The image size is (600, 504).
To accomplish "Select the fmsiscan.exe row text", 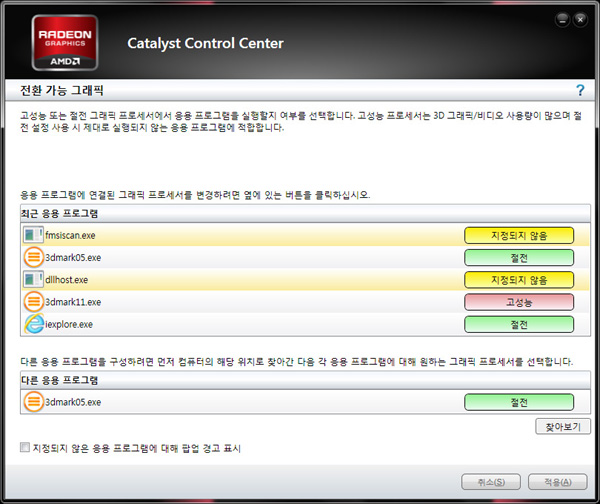I will [70, 235].
